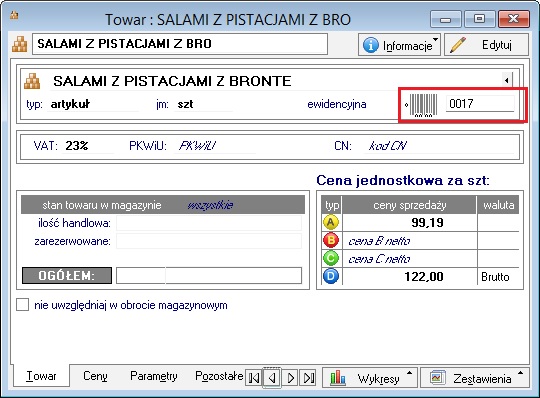Click the barcode icon next to 0017
This screenshot has height=398, width=540.
tap(423, 104)
